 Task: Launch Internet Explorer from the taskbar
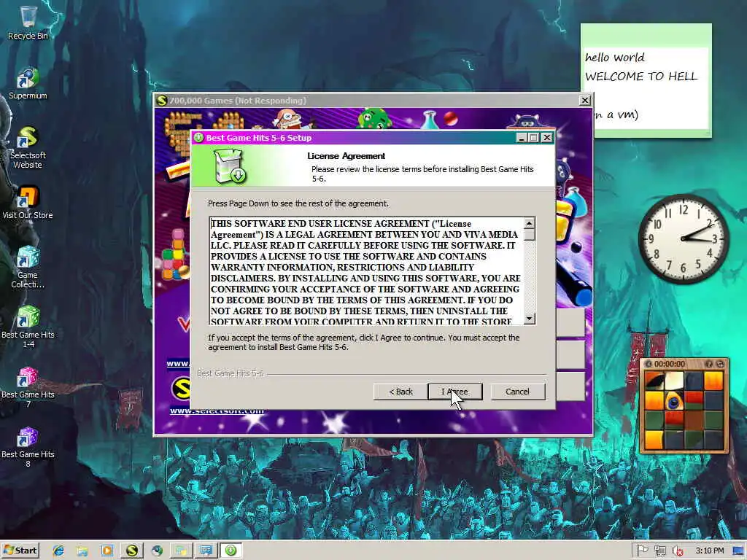[x=58, y=551]
